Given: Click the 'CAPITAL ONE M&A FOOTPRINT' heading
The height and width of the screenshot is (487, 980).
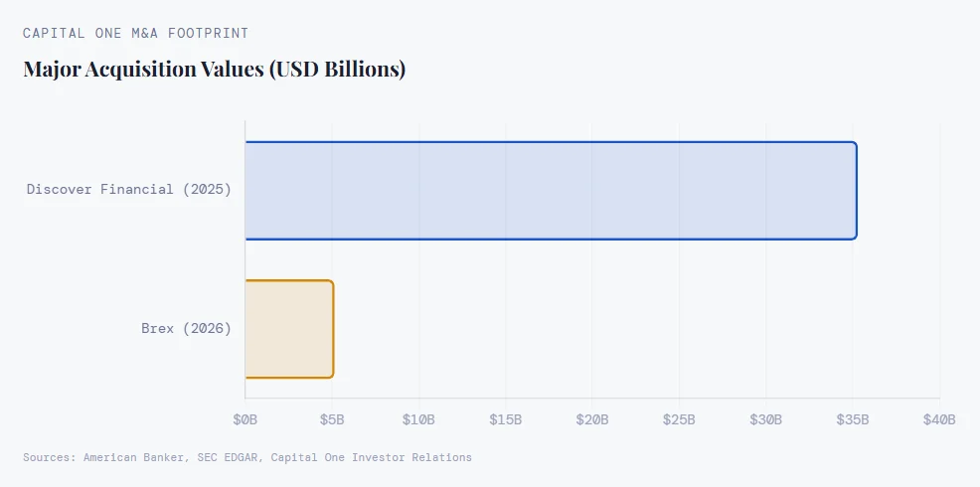Looking at the screenshot, I should (136, 33).
